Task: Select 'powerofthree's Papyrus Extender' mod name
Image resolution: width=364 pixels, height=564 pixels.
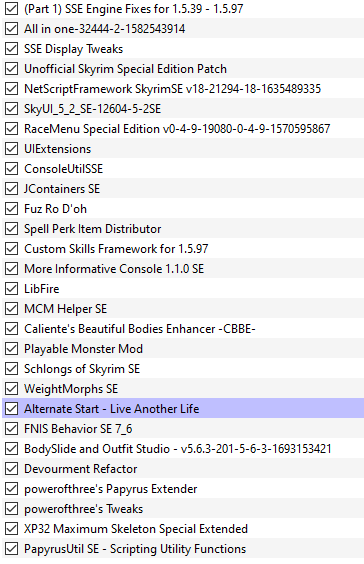Action: pyautogui.click(x=111, y=488)
